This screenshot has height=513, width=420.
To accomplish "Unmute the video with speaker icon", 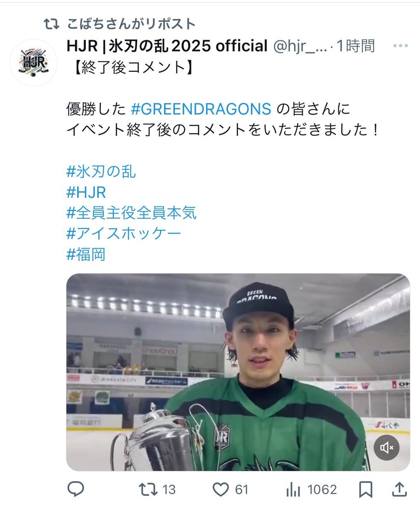I will click(x=387, y=448).
